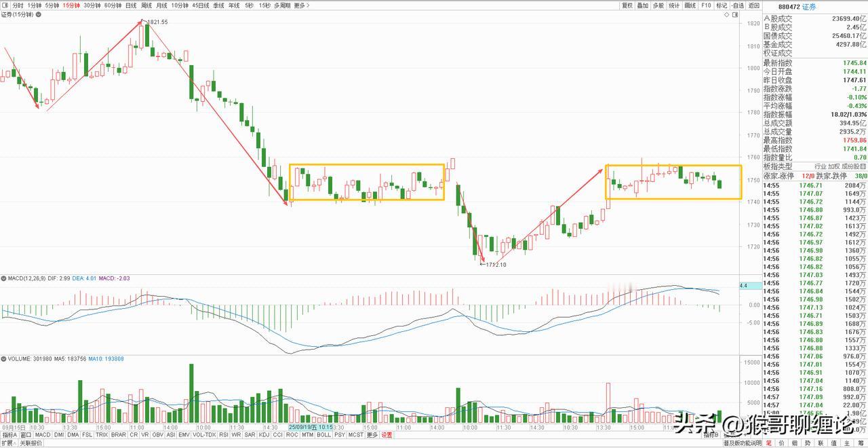Switch to 季线 quarterly chart
The width and height of the screenshot is (868, 448).
click(218, 5)
